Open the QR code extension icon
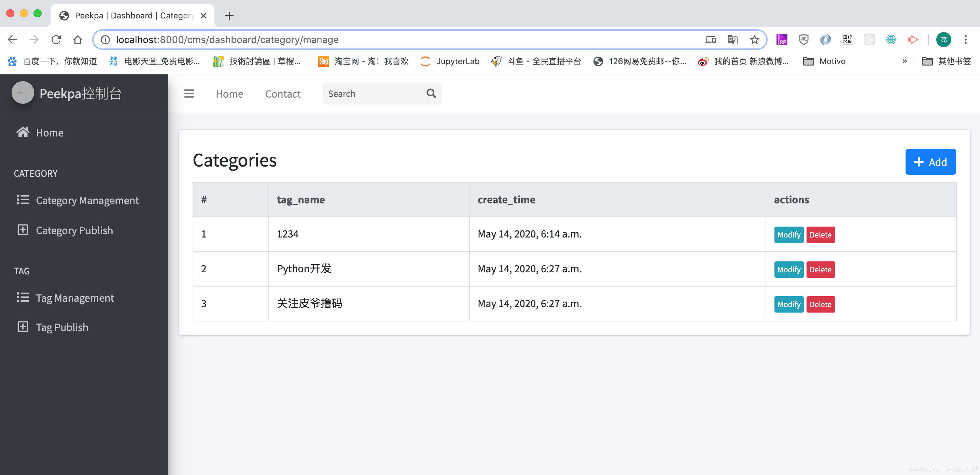Image resolution: width=980 pixels, height=475 pixels. coord(847,40)
